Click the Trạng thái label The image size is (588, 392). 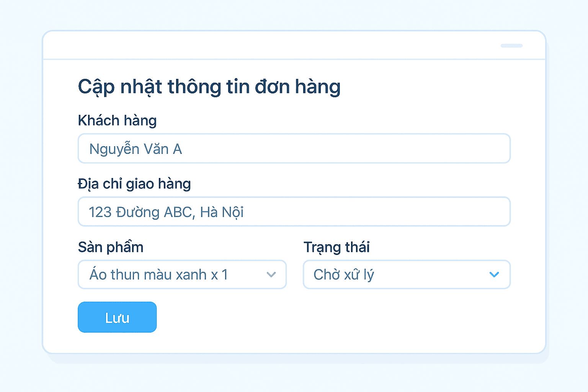click(x=336, y=247)
